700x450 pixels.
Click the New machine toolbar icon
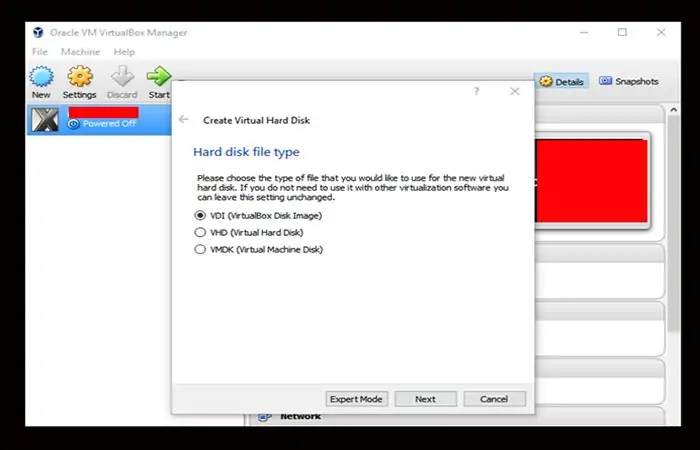point(42,76)
